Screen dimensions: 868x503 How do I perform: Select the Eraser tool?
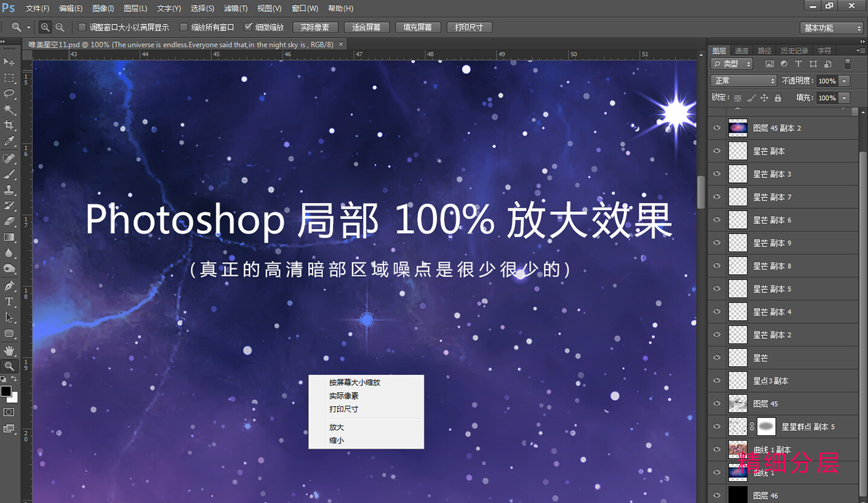[9, 221]
